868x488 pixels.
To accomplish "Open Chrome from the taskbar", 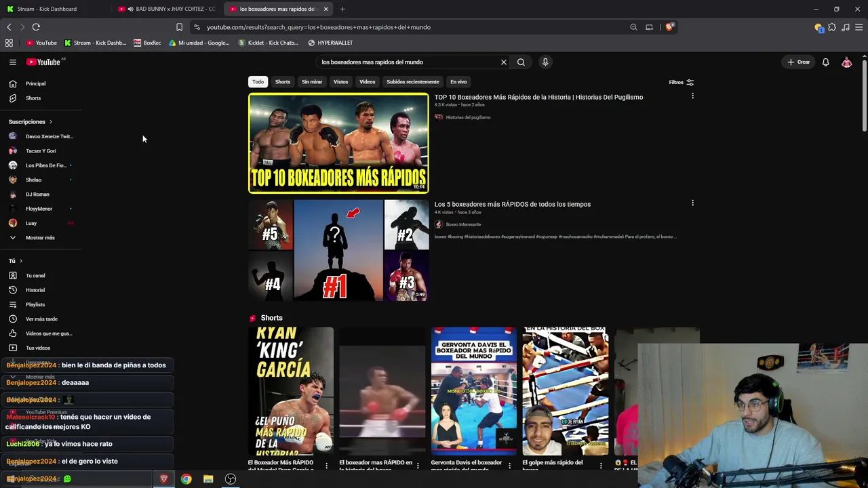I will click(x=186, y=479).
